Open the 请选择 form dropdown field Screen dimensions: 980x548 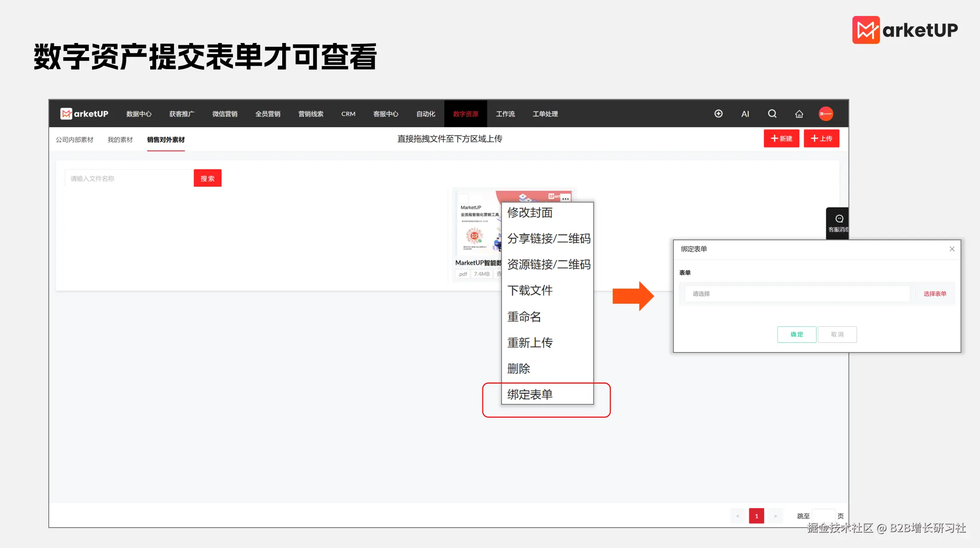[797, 294]
